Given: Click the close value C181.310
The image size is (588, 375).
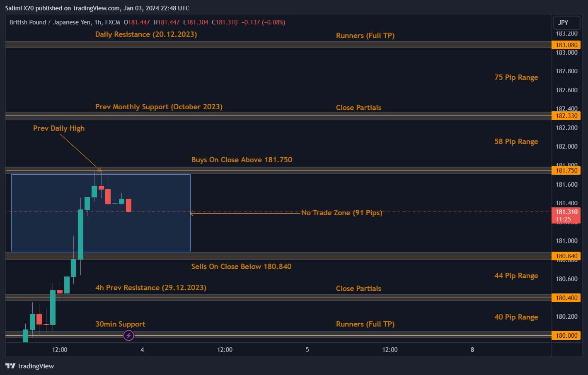Looking at the screenshot, I should (225, 22).
